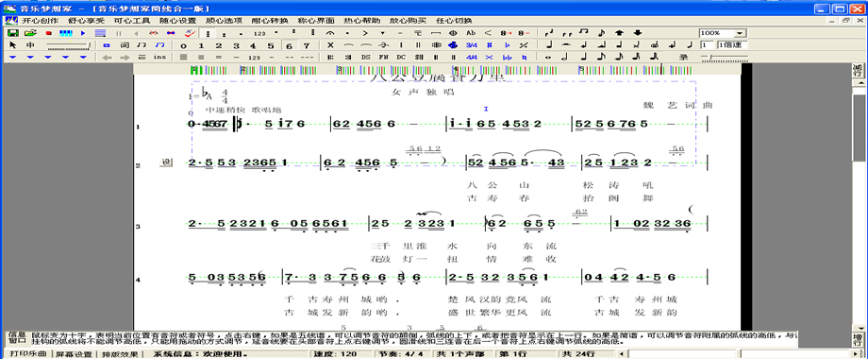This screenshot has width=868, height=359.
Task: Click the 屏幕设置 button
Action: pyautogui.click(x=73, y=354)
